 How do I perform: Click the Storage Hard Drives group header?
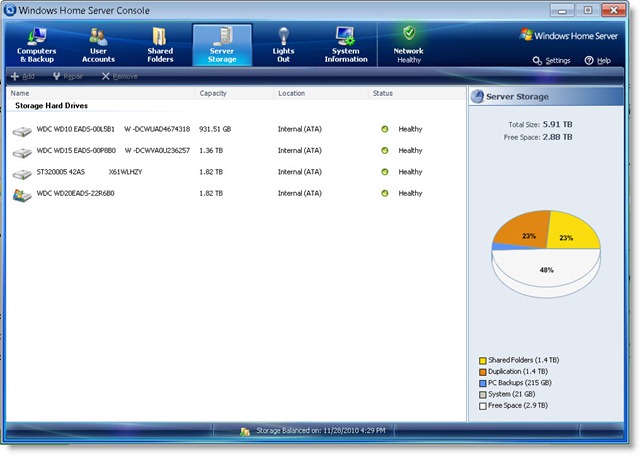pos(51,105)
